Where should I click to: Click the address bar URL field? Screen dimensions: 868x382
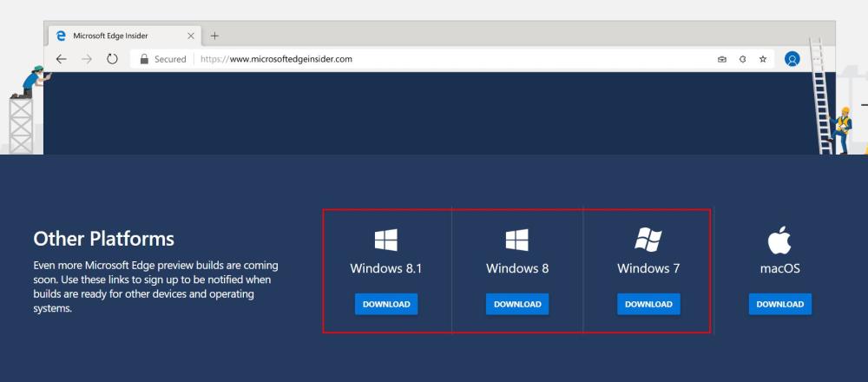(x=454, y=59)
